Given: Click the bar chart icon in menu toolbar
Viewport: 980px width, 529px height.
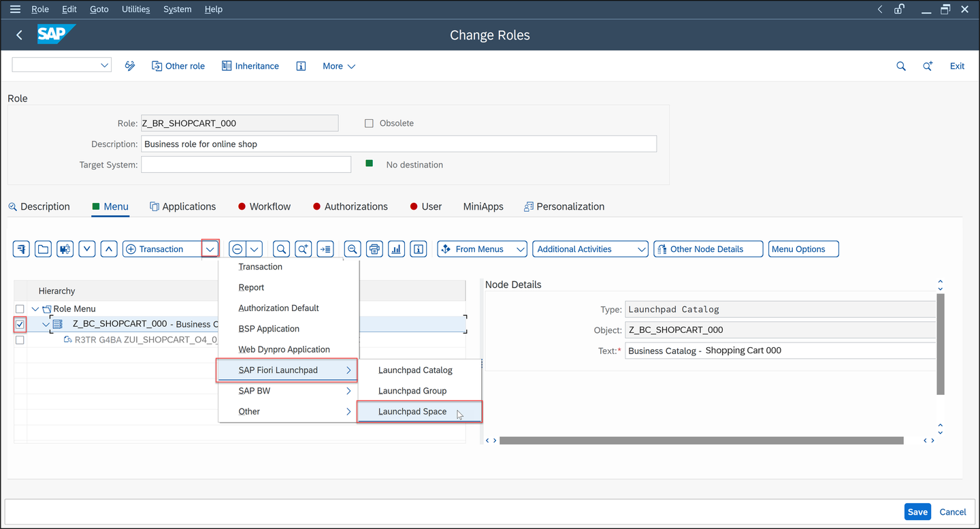Looking at the screenshot, I should pyautogui.click(x=397, y=249).
